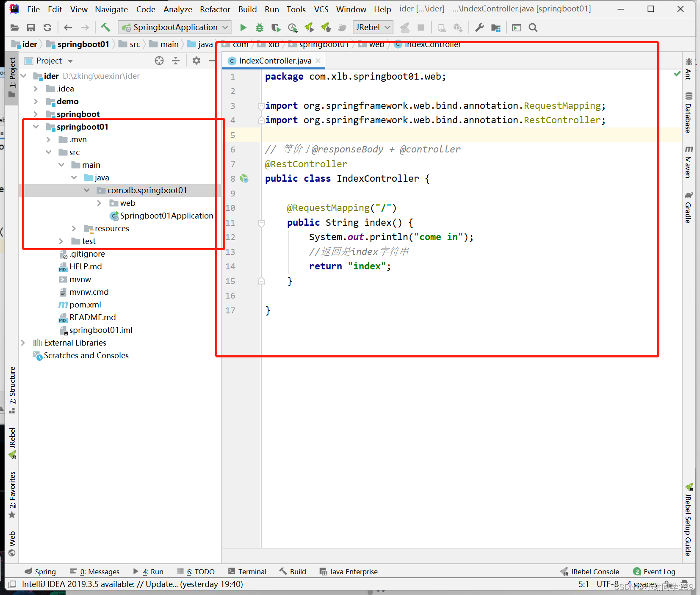Image resolution: width=700 pixels, height=595 pixels.
Task: Close the IndexController.java tab
Action: tap(318, 61)
